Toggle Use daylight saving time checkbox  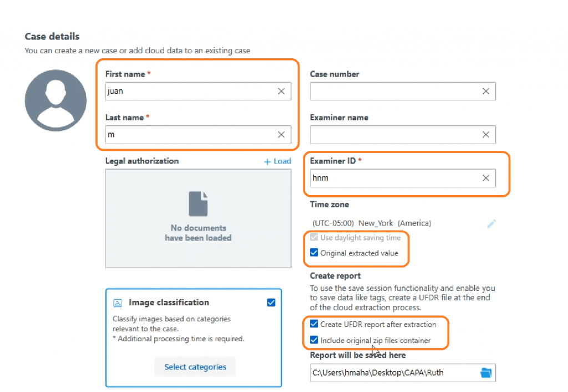315,238
